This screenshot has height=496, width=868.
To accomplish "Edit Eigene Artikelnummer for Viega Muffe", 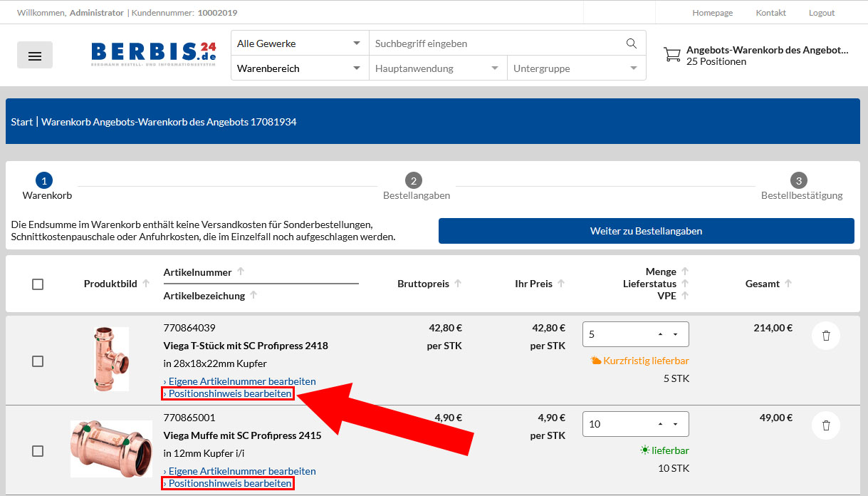I will point(239,471).
